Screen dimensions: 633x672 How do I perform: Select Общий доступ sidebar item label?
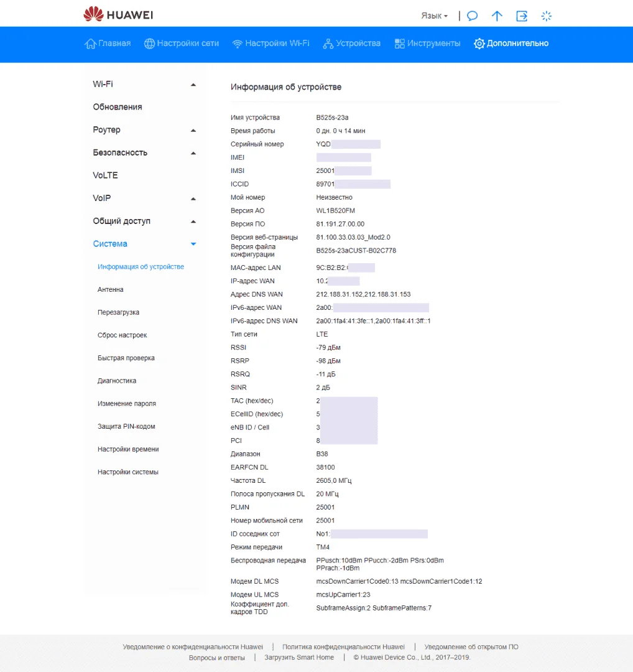tap(122, 221)
